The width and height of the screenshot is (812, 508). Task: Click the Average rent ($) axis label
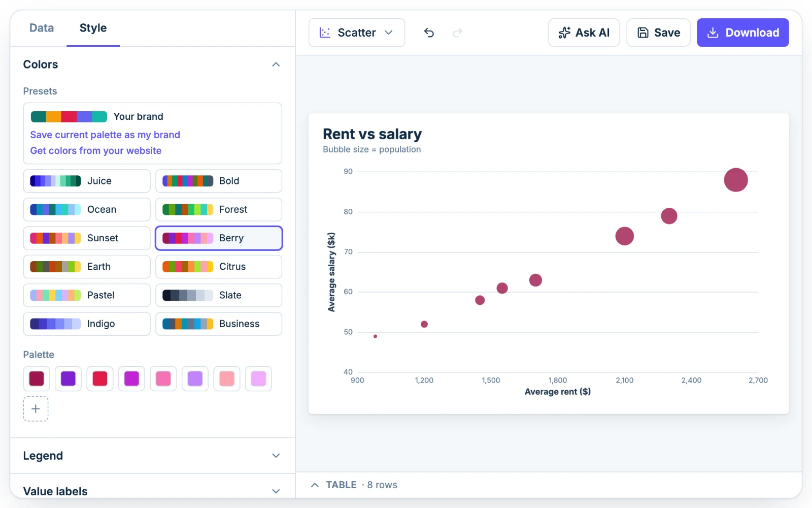tap(558, 392)
